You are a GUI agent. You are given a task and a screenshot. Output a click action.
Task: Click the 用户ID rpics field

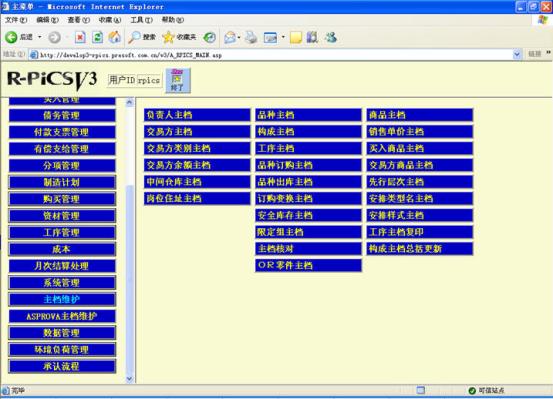pyautogui.click(x=149, y=80)
